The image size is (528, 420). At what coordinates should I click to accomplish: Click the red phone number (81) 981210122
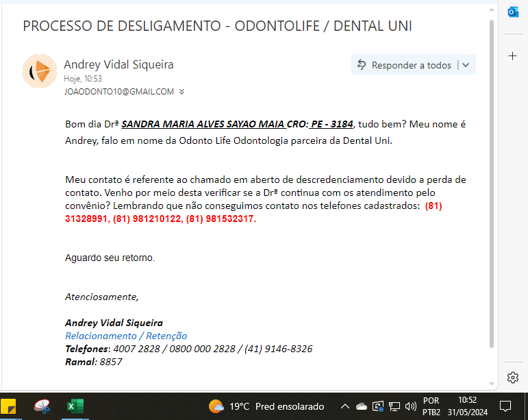pos(147,219)
